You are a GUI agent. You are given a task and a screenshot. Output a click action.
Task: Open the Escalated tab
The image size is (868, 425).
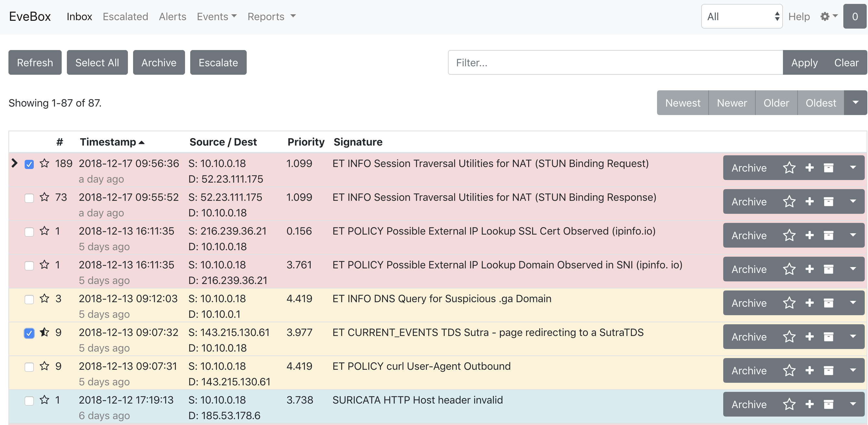click(125, 17)
